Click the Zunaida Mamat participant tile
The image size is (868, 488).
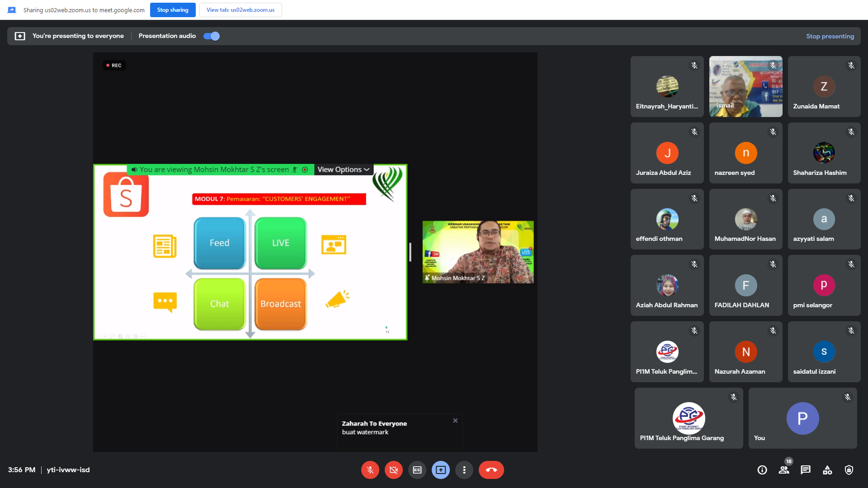click(824, 86)
